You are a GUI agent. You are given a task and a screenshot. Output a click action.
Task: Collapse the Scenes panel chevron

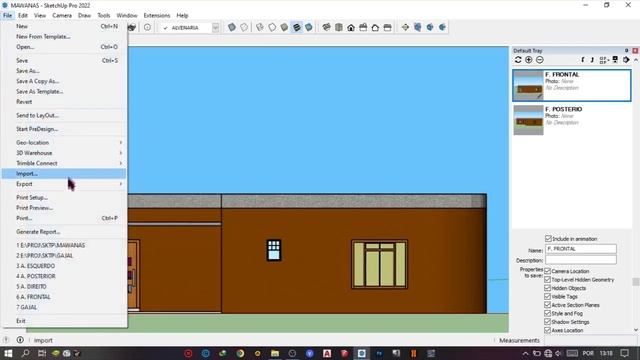click(x=636, y=60)
